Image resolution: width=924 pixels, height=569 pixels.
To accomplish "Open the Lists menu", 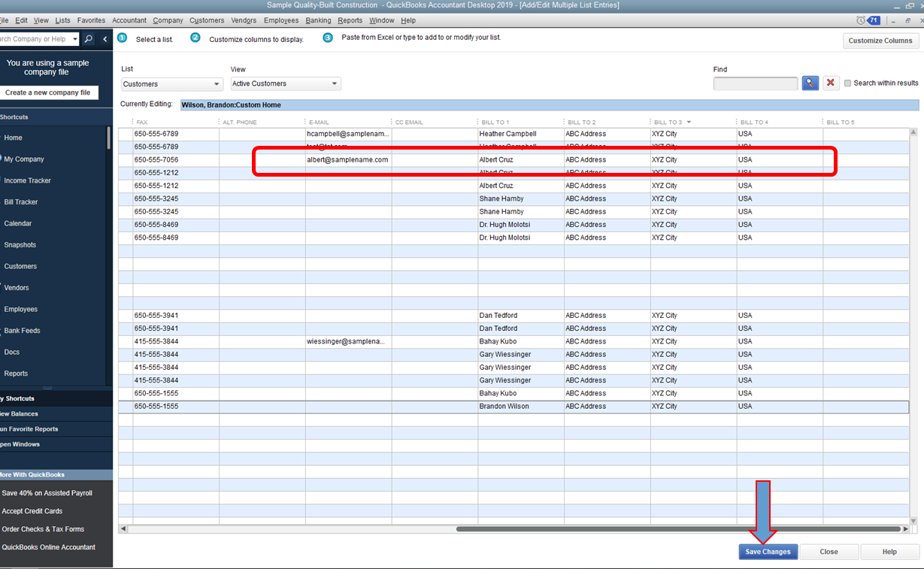I will (x=63, y=20).
